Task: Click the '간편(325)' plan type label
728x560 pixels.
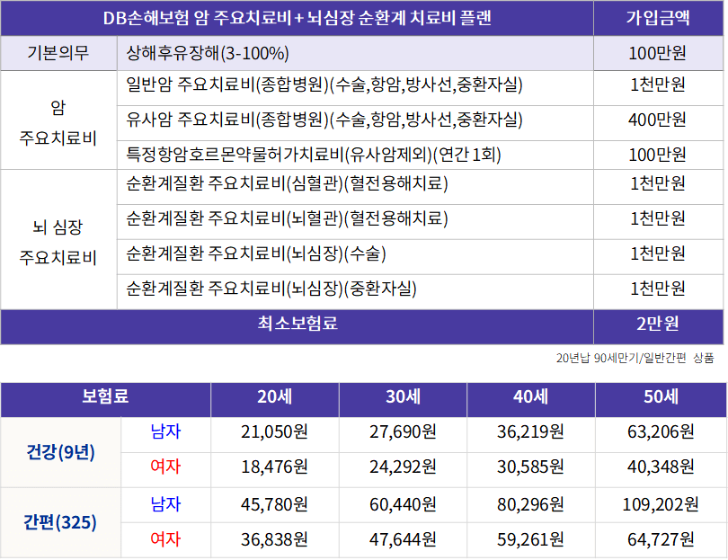Action: (x=60, y=522)
